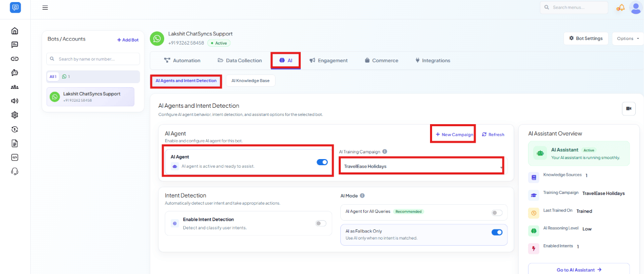Screen dimensions: 644x274
Task: Click the notification bell icon
Action: click(x=621, y=8)
